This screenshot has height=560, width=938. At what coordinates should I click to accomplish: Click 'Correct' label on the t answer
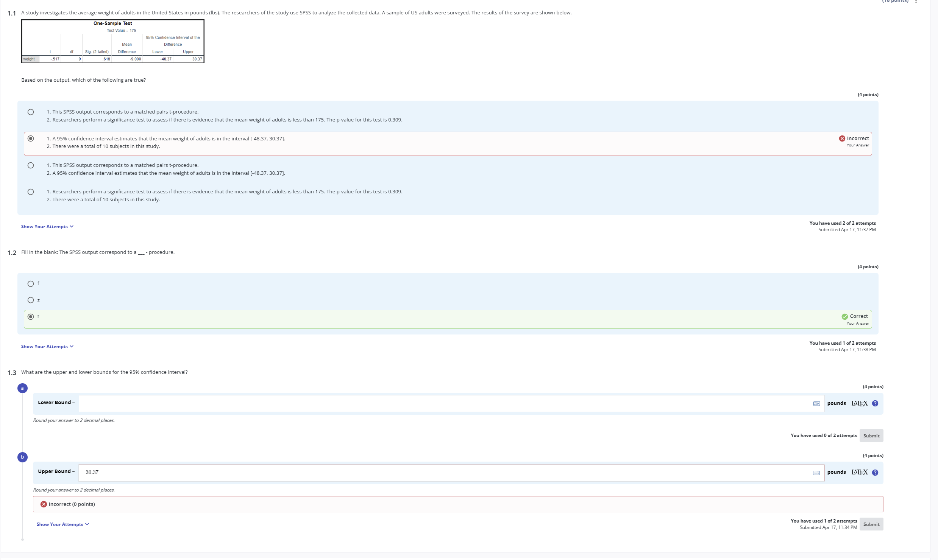point(859,316)
